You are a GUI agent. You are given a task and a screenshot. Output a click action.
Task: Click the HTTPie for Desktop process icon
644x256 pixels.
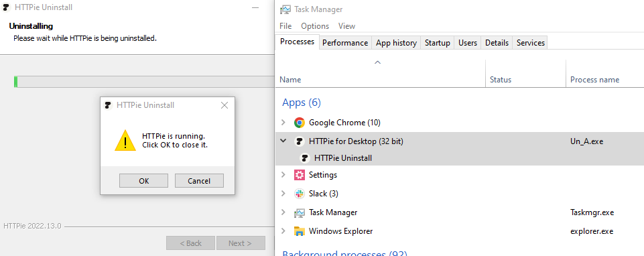300,141
